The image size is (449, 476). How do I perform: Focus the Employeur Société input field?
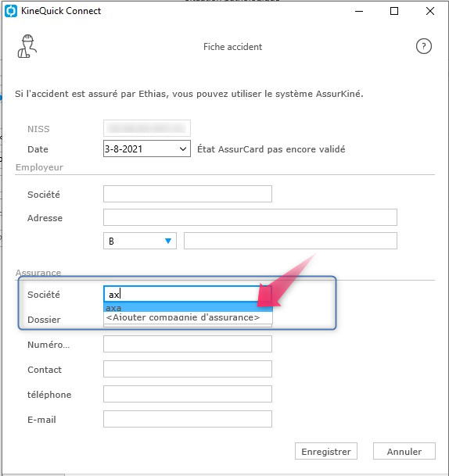(188, 194)
